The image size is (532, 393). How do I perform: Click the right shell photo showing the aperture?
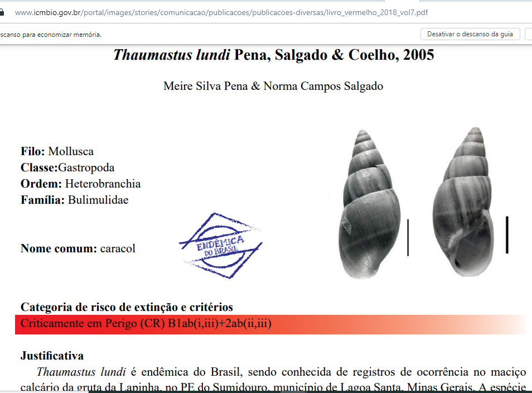(463, 202)
